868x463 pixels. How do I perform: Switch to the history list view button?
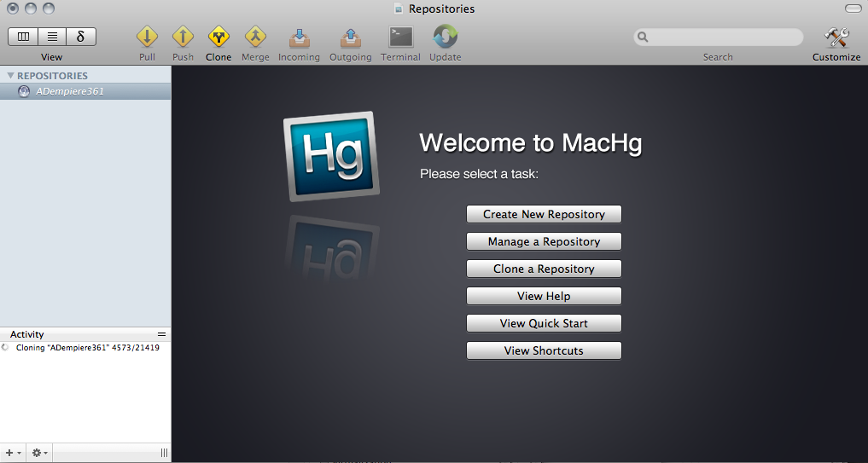tap(52, 37)
